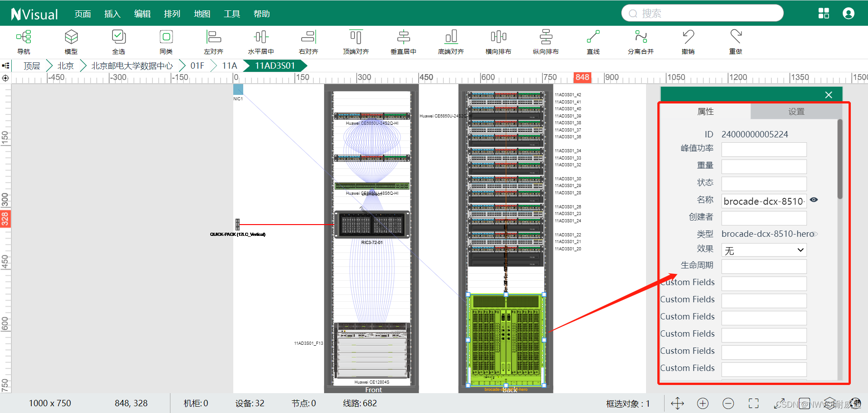The image size is (868, 413).
Task: Go to the 01F breadcrumb level
Action: 197,66
